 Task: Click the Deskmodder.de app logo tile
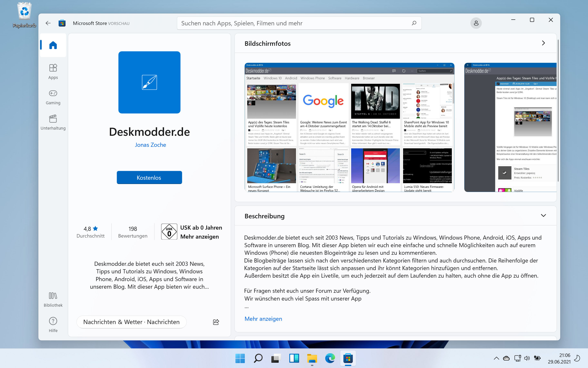pos(149,82)
